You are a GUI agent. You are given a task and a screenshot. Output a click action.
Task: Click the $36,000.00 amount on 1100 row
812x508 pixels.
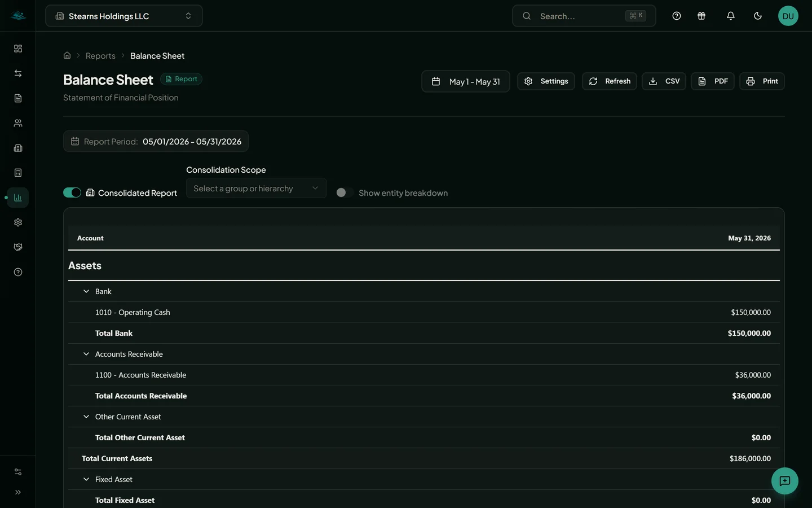pyautogui.click(x=753, y=375)
